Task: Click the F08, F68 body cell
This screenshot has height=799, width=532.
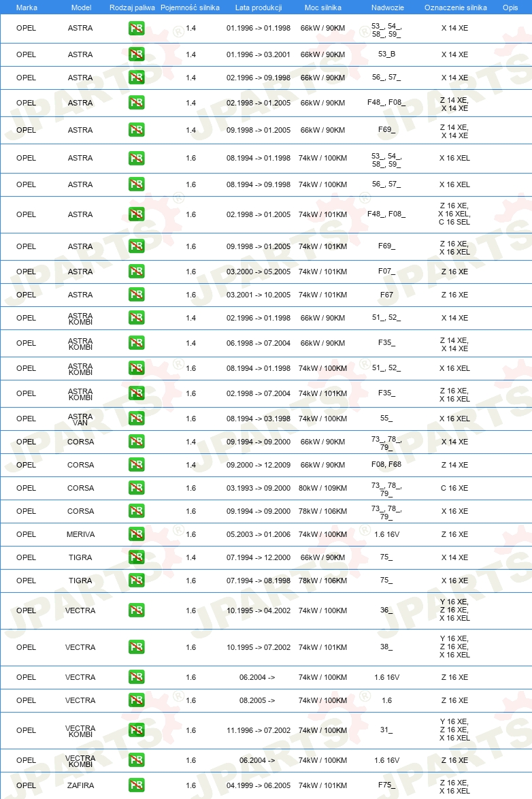Action: [x=386, y=464]
